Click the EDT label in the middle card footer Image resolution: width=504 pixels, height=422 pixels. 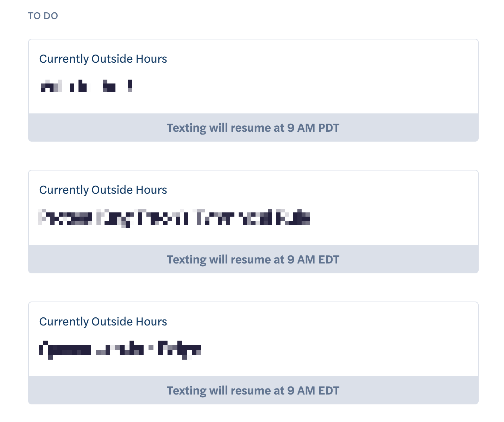coord(329,259)
